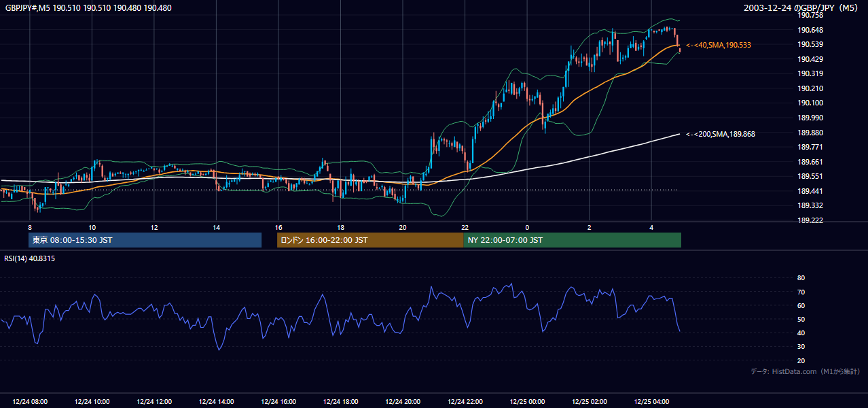Click the bottom time label 12/24 16:00
The height and width of the screenshot is (408, 868).
(278, 402)
